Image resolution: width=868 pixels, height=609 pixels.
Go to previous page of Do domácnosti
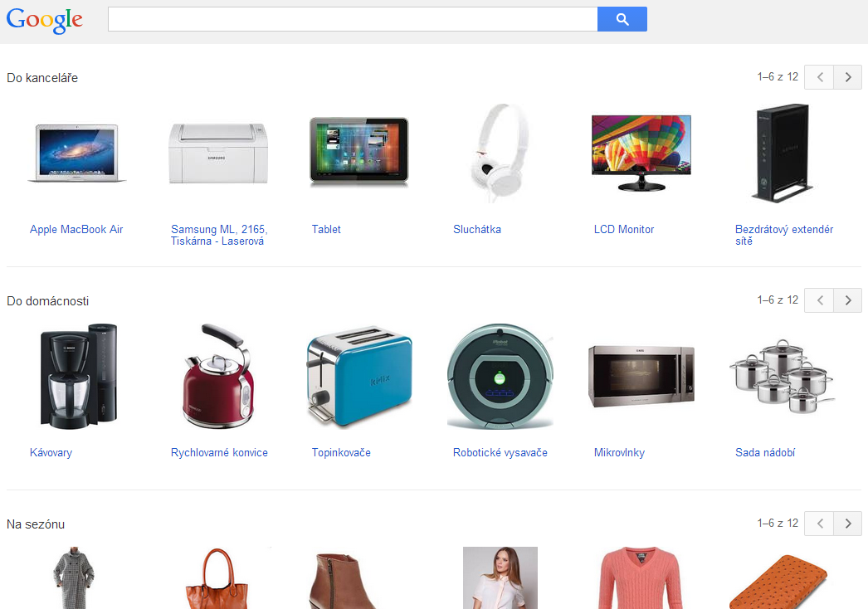tap(819, 300)
